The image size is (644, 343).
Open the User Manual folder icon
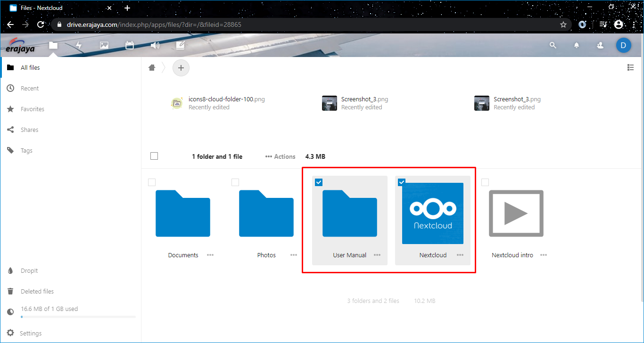(x=350, y=213)
